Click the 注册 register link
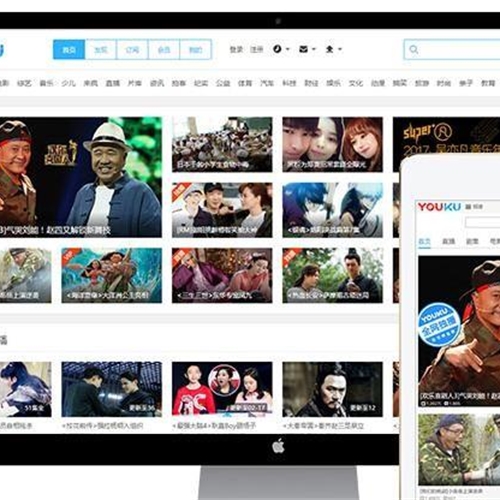Screen dimensions: 500x500 click(x=257, y=49)
